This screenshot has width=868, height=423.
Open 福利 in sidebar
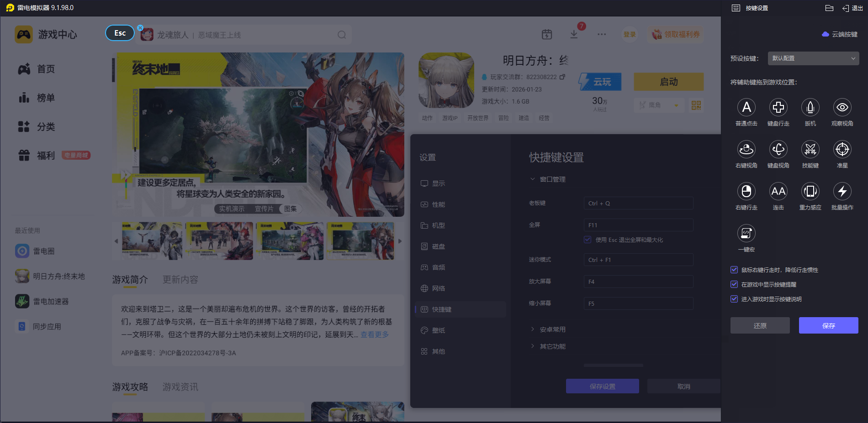pyautogui.click(x=37, y=156)
